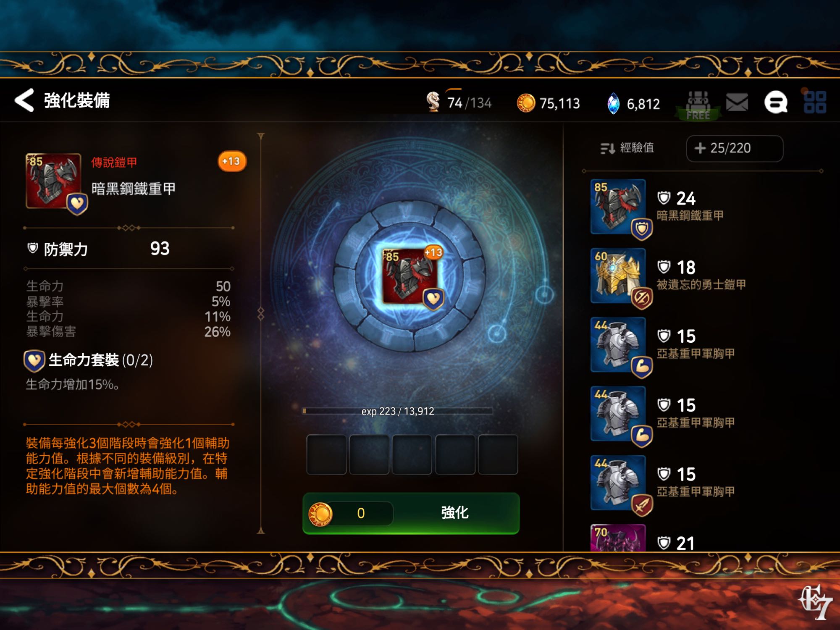
Task: Click the last empty material slot
Action: (x=498, y=454)
